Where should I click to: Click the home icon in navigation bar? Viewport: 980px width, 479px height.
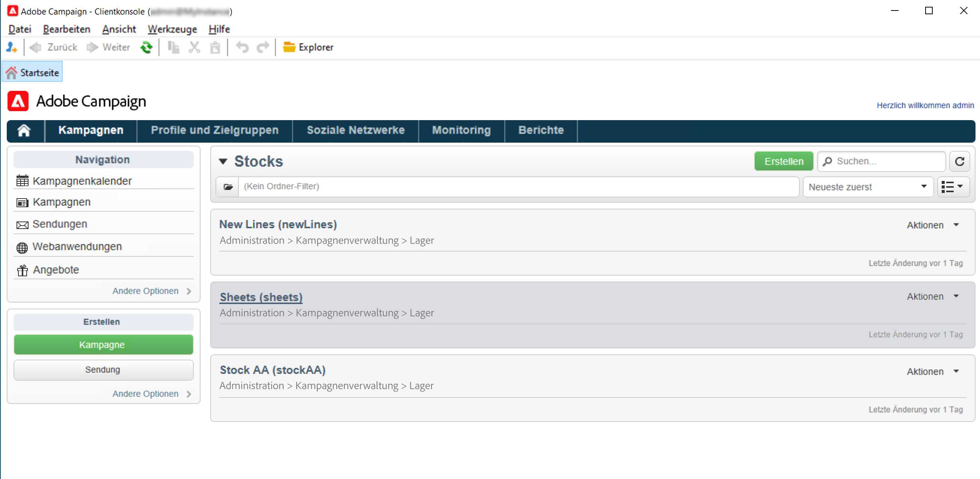coord(24,131)
